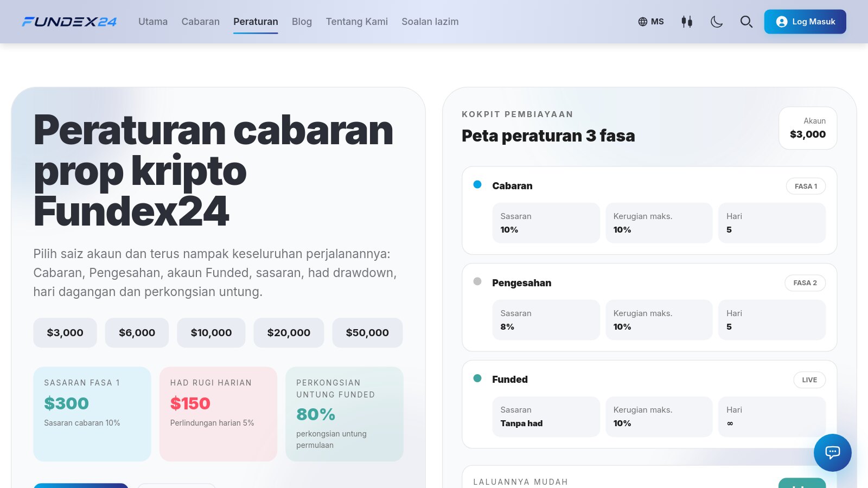This screenshot has height=488, width=868.
Task: Click the FASA 2 badge
Action: (805, 282)
